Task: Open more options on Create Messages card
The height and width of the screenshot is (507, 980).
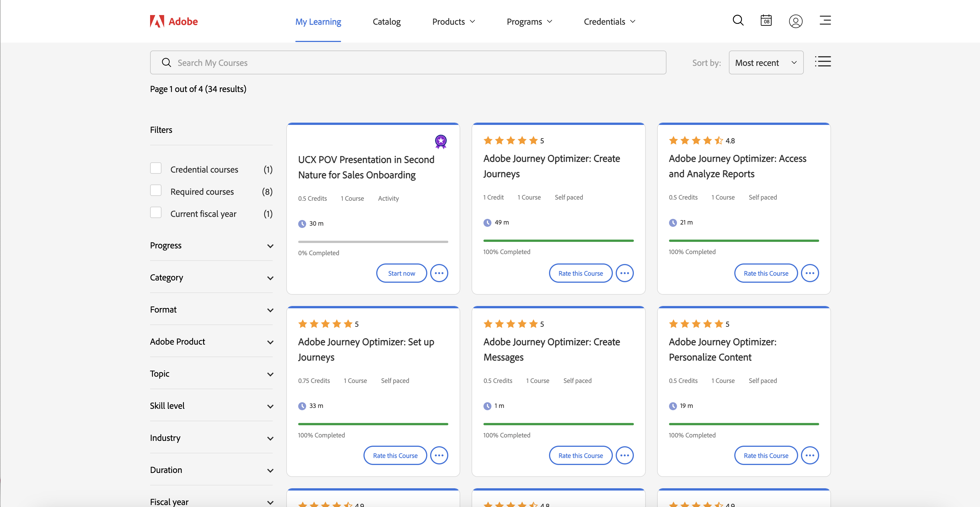Action: 624,456
